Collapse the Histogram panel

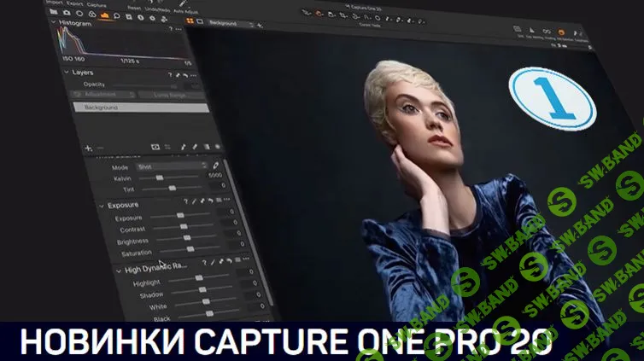click(x=54, y=21)
